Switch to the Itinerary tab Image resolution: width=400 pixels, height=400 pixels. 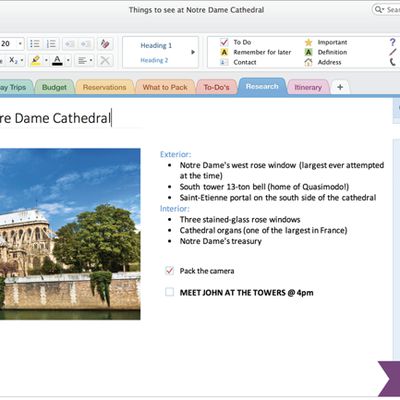[308, 87]
